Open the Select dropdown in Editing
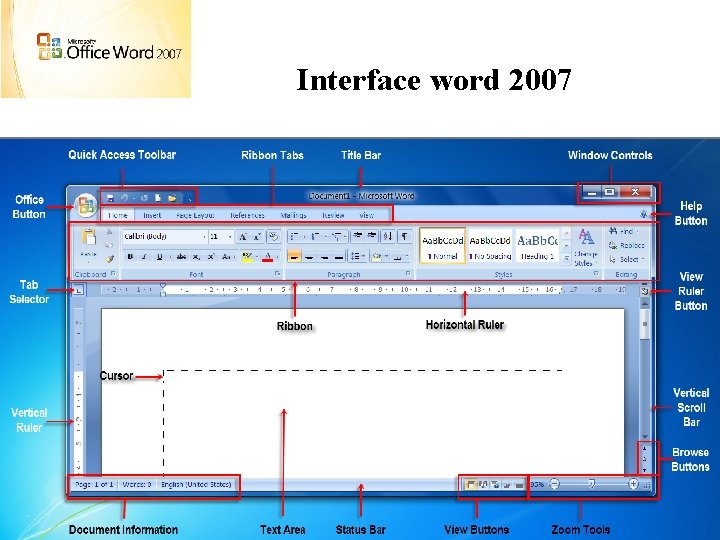The image size is (720, 540). coord(627,259)
